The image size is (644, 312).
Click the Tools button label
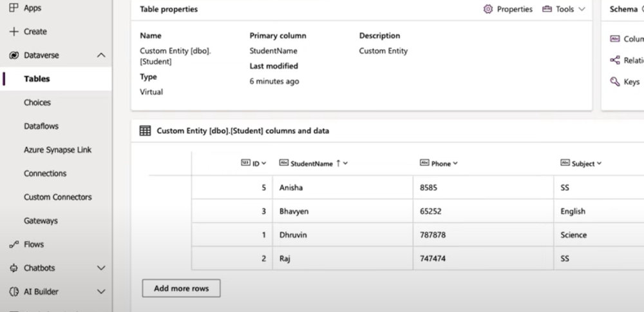point(565,9)
